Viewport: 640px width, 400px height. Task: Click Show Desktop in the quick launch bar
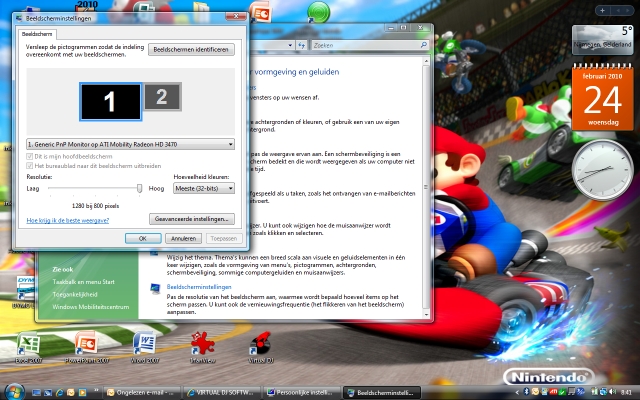coord(36,393)
